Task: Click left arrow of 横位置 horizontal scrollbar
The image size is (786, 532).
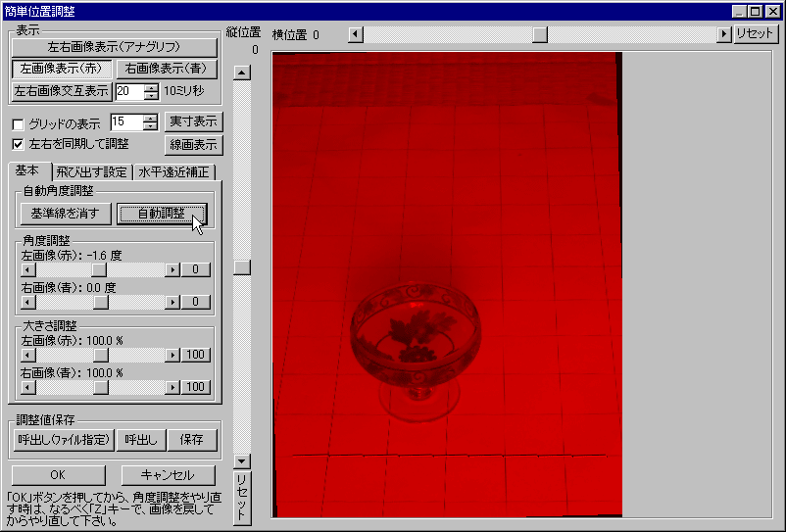Action: pyautogui.click(x=356, y=34)
